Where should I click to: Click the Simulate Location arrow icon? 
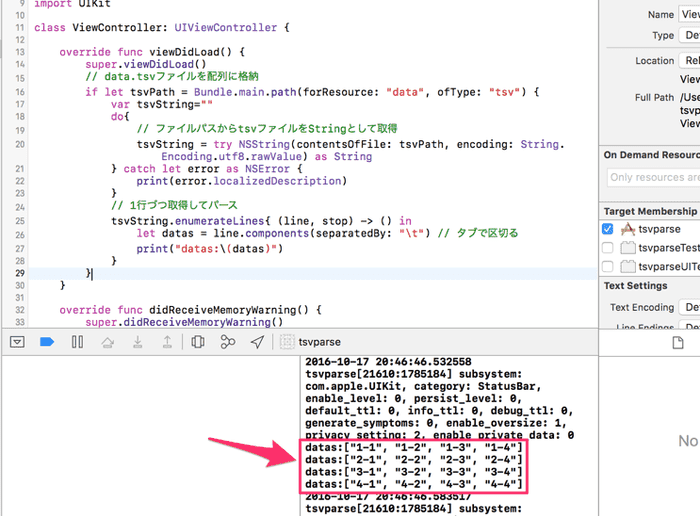(258, 342)
